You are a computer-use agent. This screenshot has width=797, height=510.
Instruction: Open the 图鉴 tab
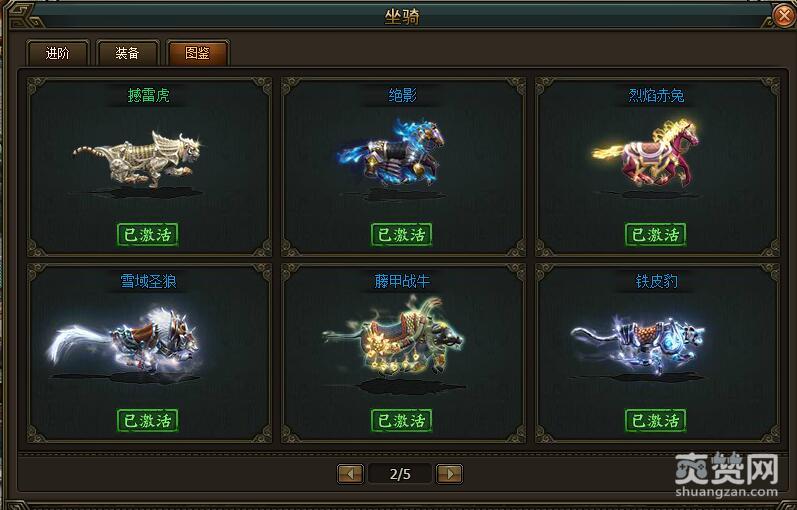click(x=197, y=53)
